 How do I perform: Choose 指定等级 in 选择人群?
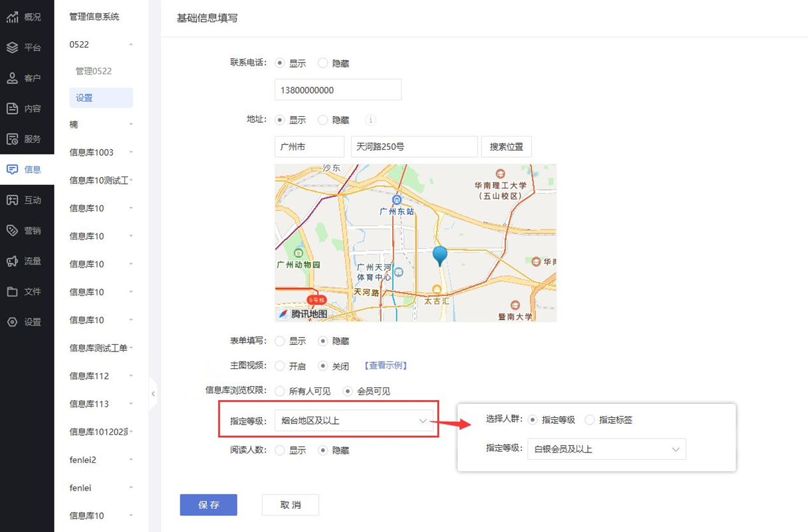pos(533,420)
